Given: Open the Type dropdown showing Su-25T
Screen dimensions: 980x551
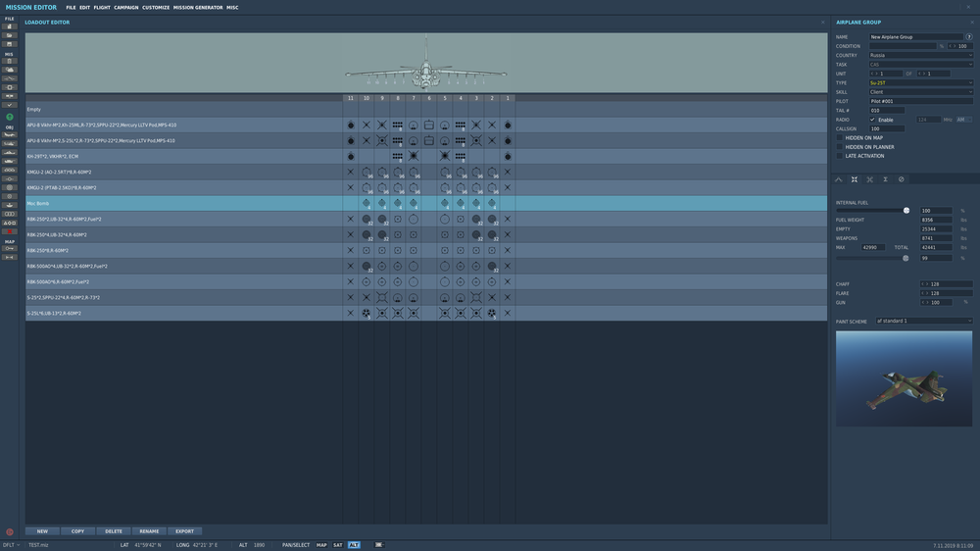Looking at the screenshot, I should tap(920, 82).
